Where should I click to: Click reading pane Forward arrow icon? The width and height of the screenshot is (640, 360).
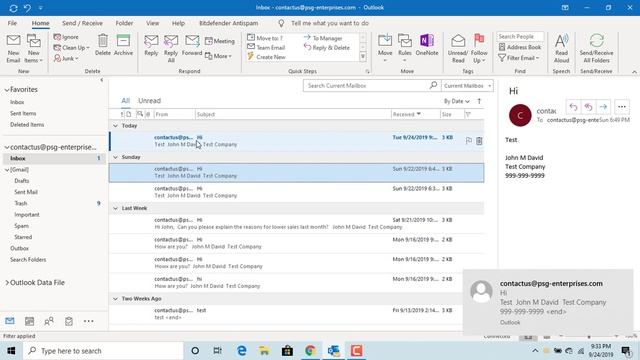(x=603, y=107)
